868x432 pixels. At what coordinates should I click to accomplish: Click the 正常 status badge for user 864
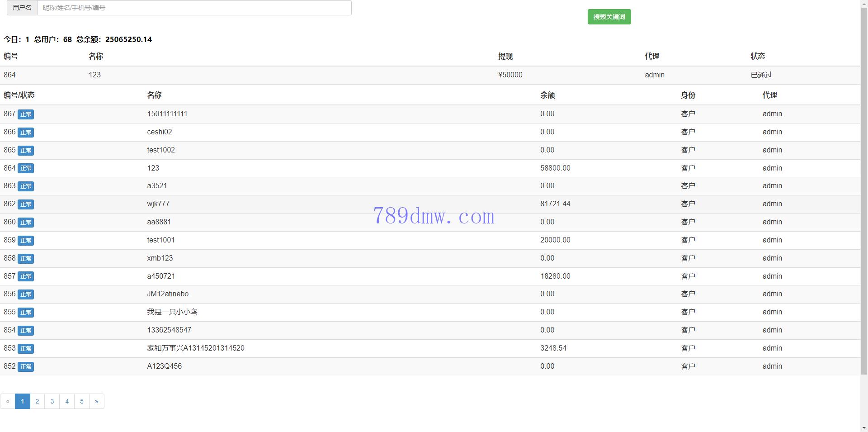pos(26,168)
